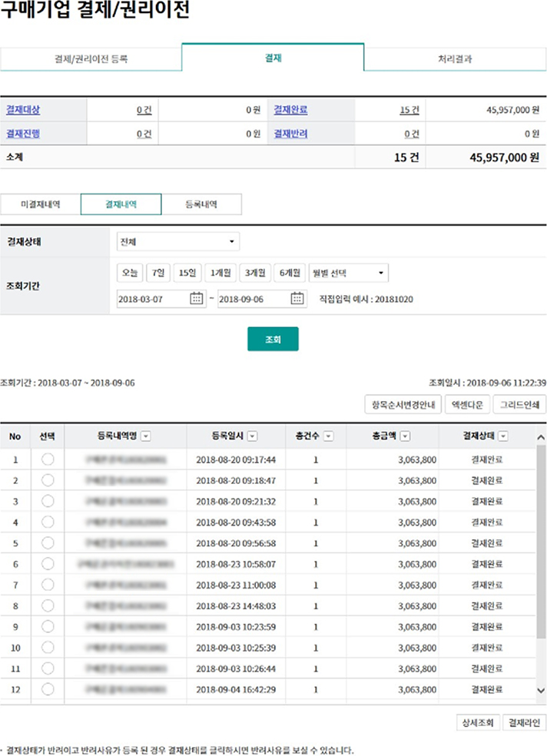Click the 등록일시 column sort arrow icon
Image resolution: width=547 pixels, height=756 pixels.
click(x=252, y=436)
